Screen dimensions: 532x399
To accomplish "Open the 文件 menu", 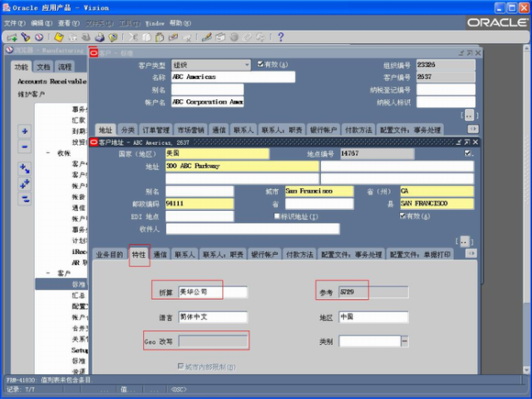I will tap(15, 23).
